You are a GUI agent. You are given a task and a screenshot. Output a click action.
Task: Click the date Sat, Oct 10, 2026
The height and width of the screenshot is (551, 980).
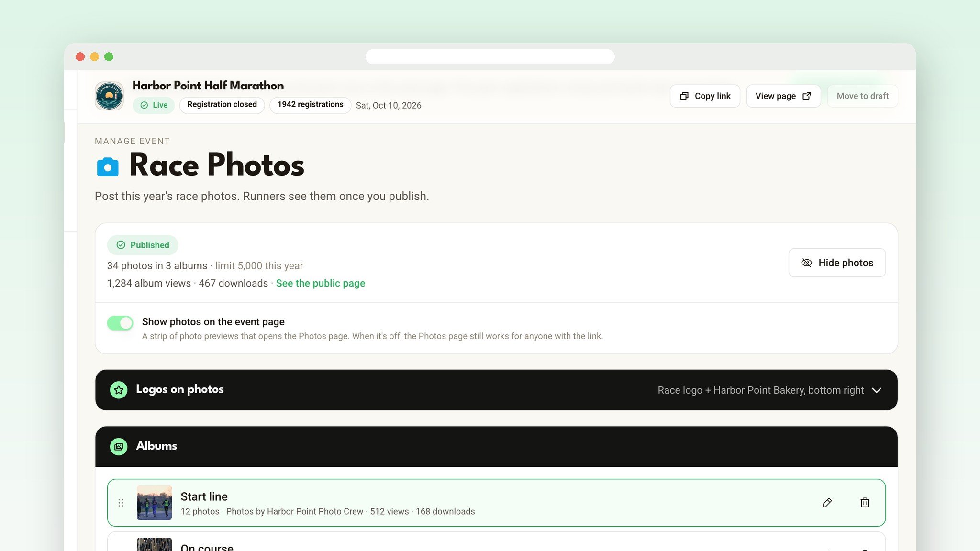389,105
